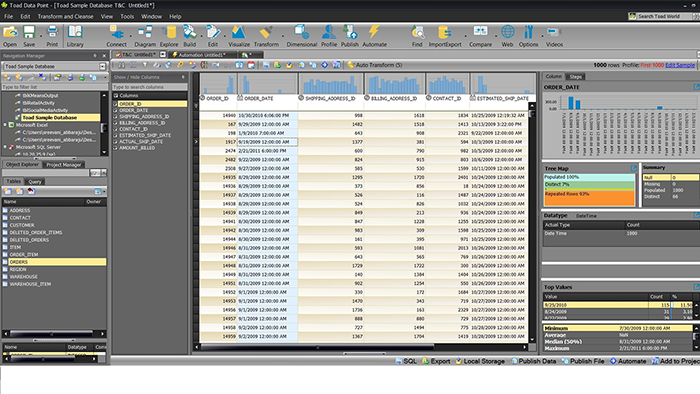Click the orange Repeated Rows 93% block
700x394 pixels.
tap(589, 198)
